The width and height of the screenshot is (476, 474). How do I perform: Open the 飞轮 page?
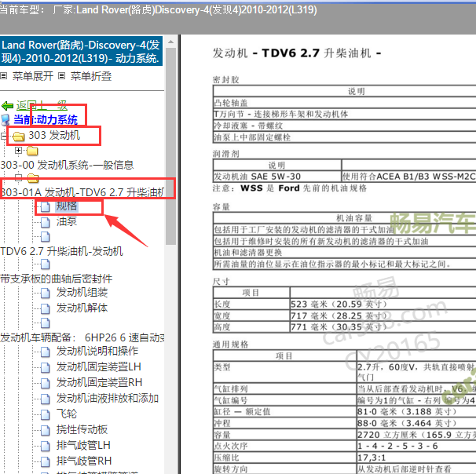(67, 414)
